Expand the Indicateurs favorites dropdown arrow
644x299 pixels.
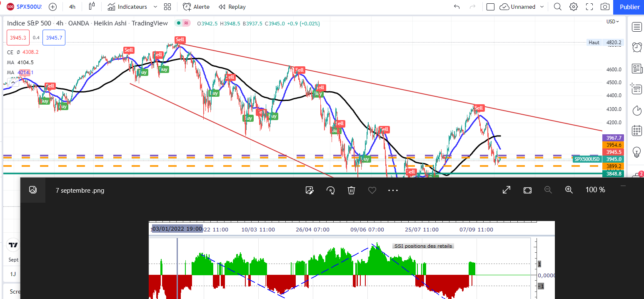tap(155, 7)
